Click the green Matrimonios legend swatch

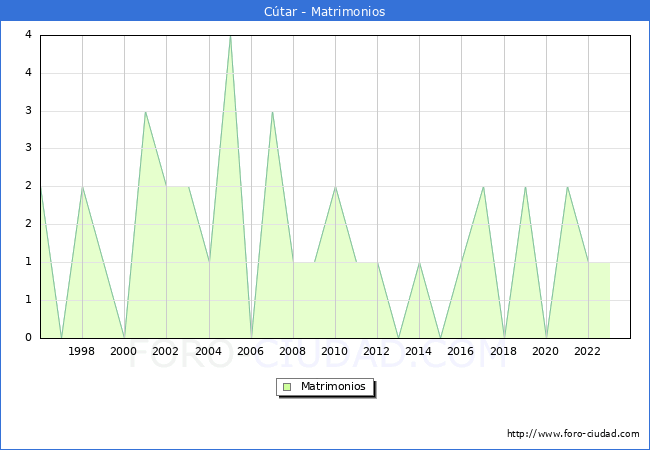click(287, 387)
